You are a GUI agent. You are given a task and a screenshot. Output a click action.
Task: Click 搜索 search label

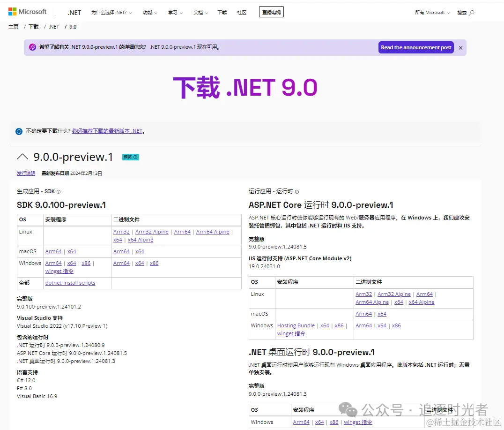click(x=462, y=13)
